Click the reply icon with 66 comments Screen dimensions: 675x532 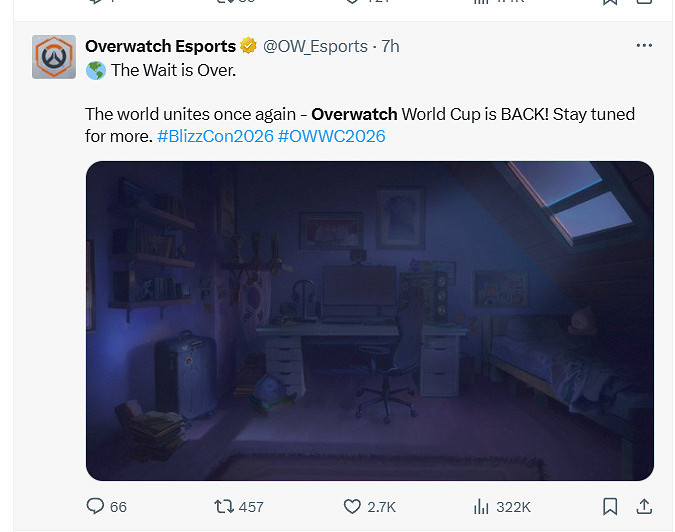[95, 506]
